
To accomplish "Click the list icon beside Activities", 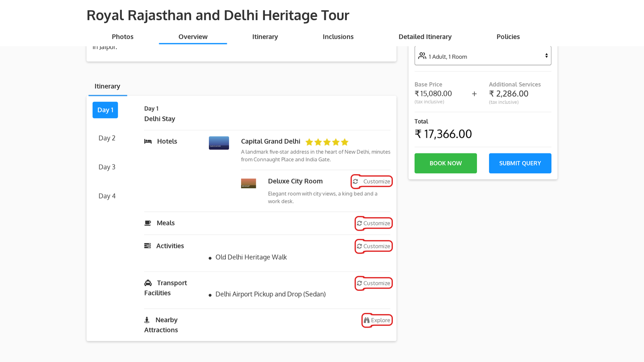I will click(x=148, y=246).
